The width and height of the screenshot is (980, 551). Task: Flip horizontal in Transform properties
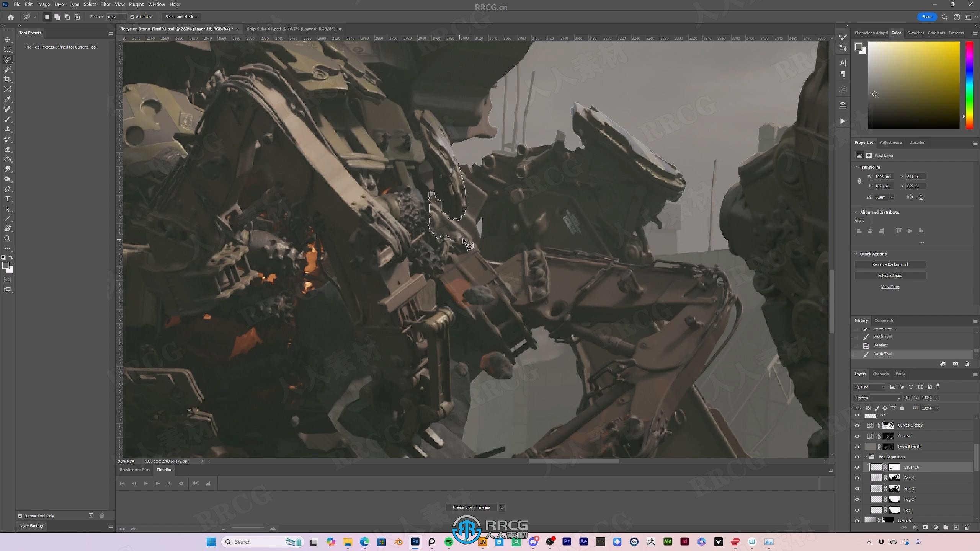point(910,197)
